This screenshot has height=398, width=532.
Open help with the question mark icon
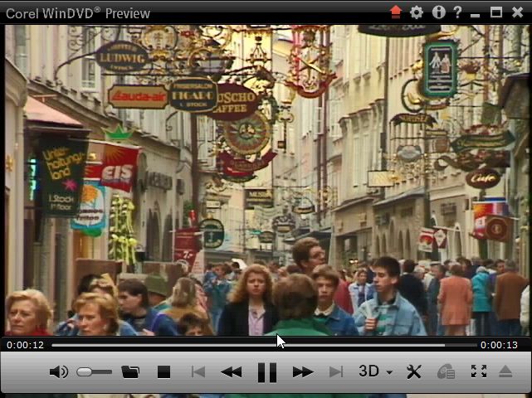click(x=457, y=12)
